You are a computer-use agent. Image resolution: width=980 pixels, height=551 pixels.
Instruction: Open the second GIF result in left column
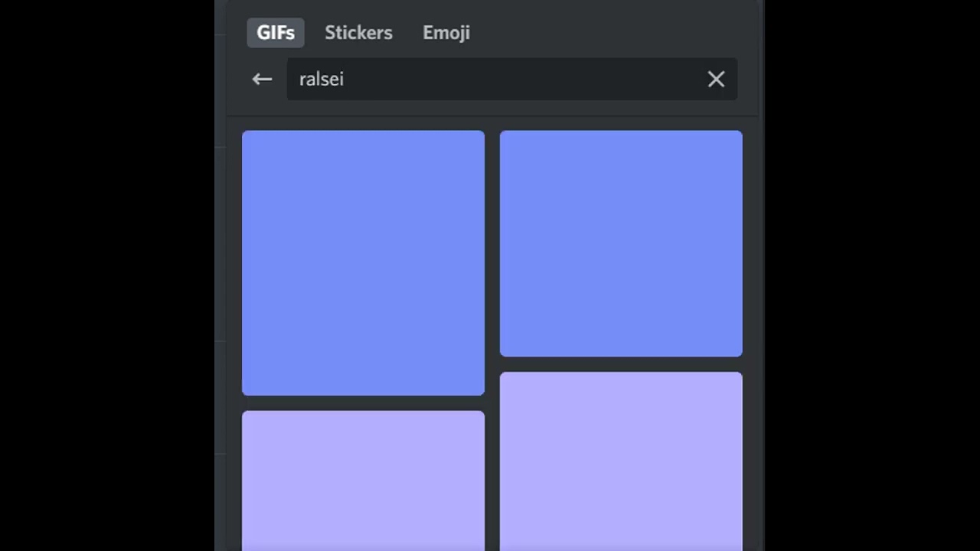[x=363, y=480]
